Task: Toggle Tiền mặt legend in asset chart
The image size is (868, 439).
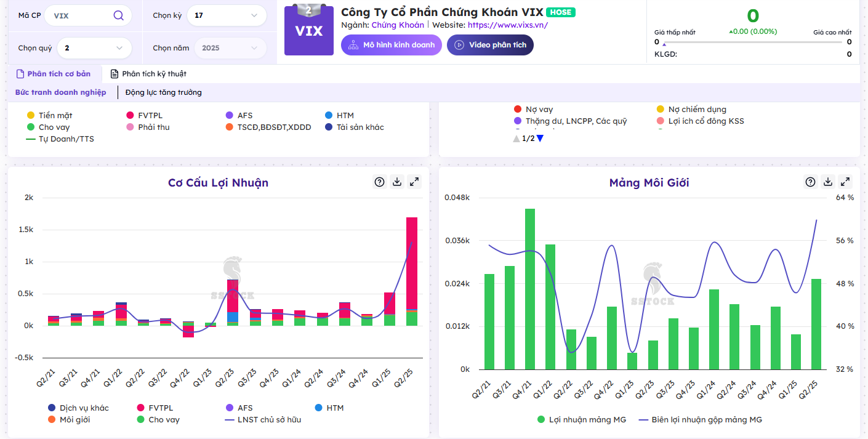Action: click(49, 115)
